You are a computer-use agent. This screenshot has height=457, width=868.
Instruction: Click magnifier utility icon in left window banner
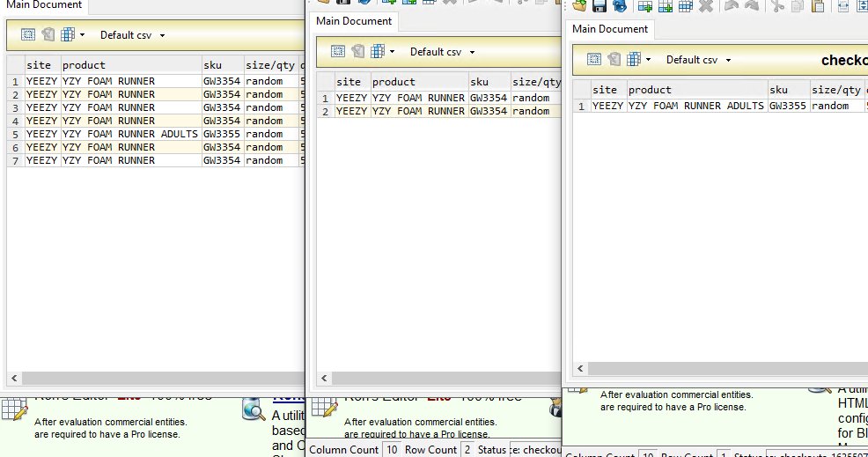click(254, 409)
